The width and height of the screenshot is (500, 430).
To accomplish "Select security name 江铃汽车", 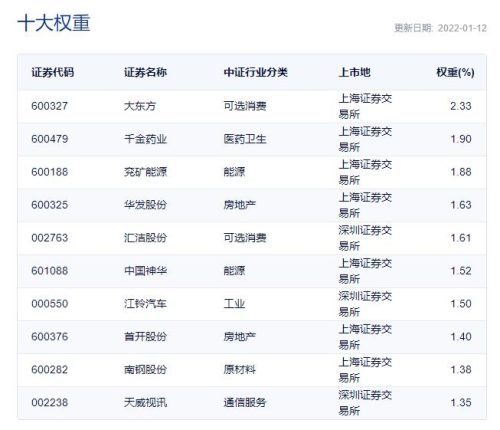I will pos(145,304).
